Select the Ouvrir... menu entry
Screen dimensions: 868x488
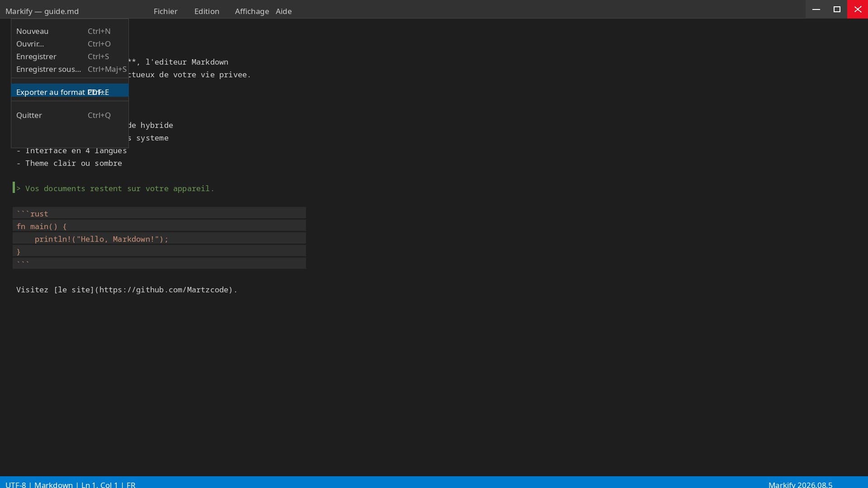pyautogui.click(x=70, y=44)
